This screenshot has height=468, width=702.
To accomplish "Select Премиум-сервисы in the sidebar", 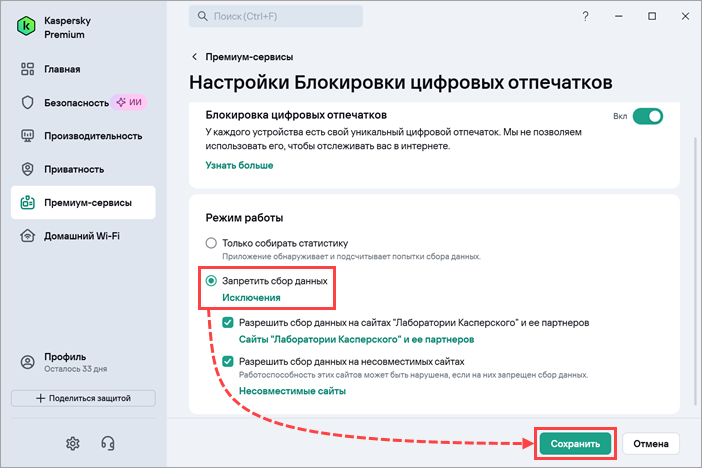I will click(83, 202).
